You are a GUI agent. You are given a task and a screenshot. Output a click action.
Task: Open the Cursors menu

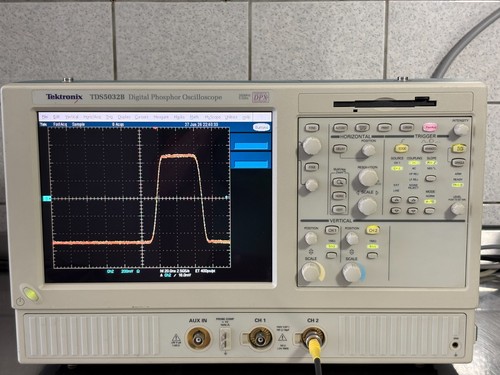(x=142, y=117)
